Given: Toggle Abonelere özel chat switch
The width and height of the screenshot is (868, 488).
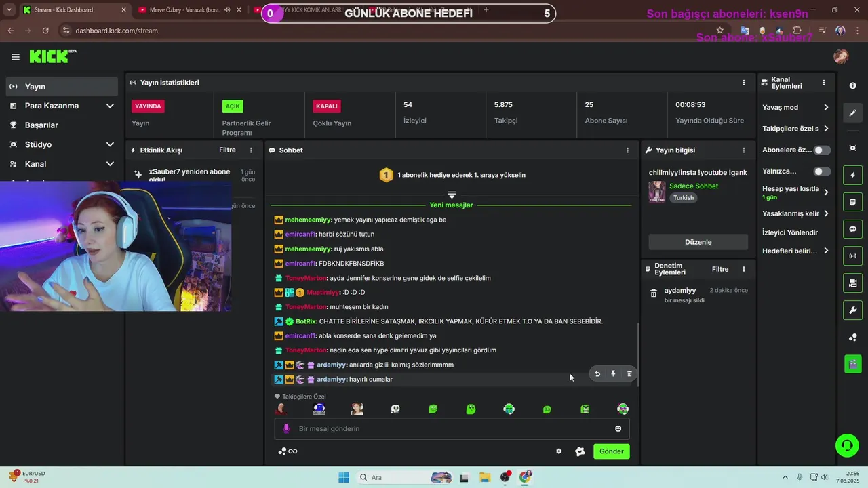Looking at the screenshot, I should pos(822,150).
